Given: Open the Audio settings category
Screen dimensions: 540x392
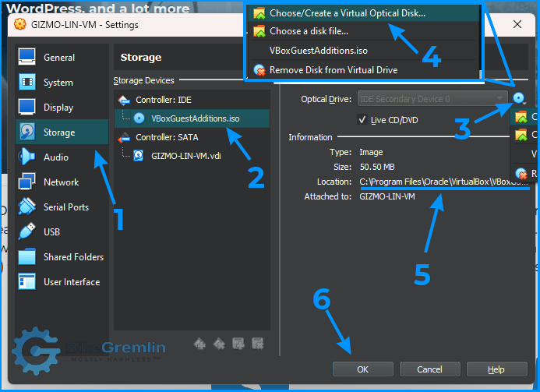Looking at the screenshot, I should [62, 157].
